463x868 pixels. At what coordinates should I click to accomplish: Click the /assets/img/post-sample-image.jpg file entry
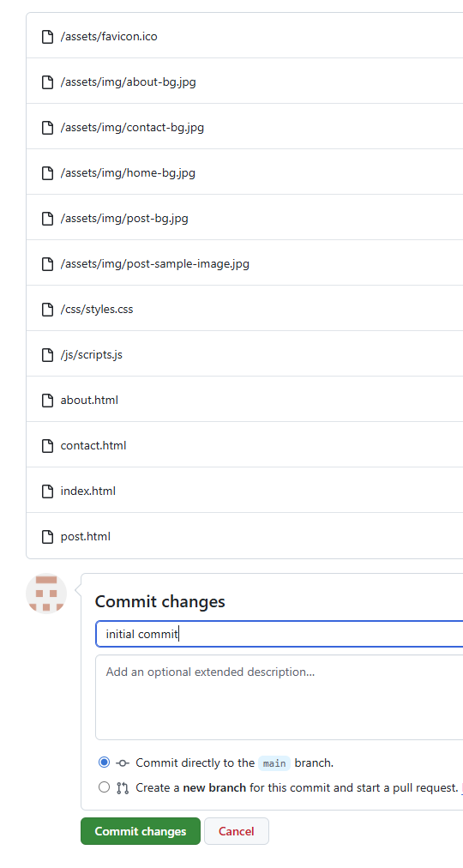244,264
